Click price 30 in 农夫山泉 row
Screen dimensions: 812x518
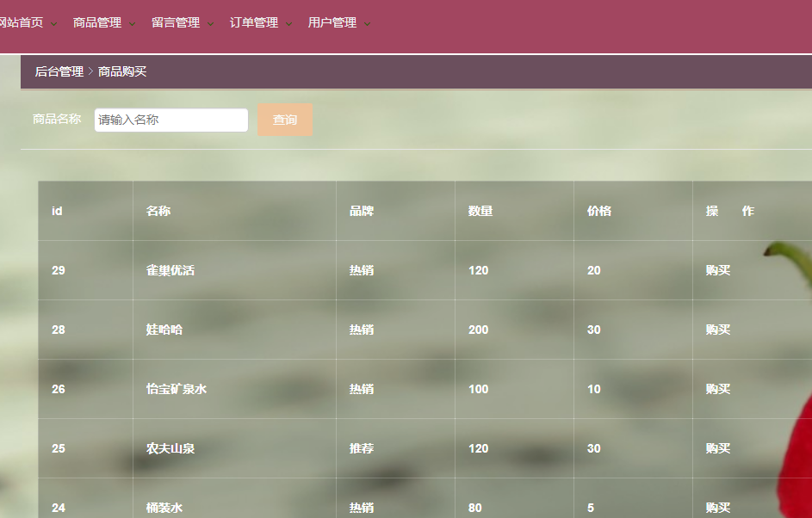click(594, 448)
